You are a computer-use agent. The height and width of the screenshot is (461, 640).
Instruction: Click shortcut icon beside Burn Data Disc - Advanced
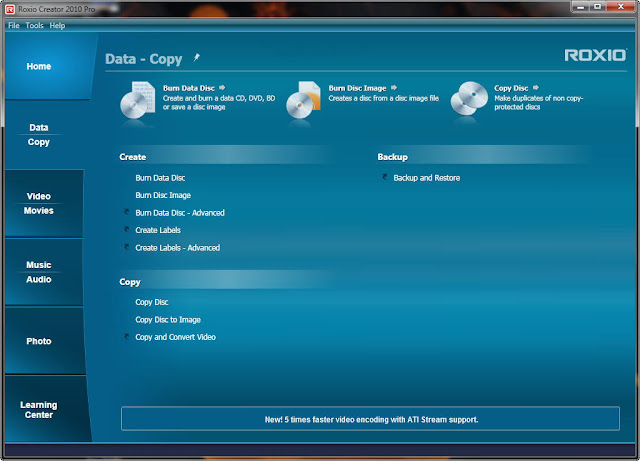click(x=127, y=212)
